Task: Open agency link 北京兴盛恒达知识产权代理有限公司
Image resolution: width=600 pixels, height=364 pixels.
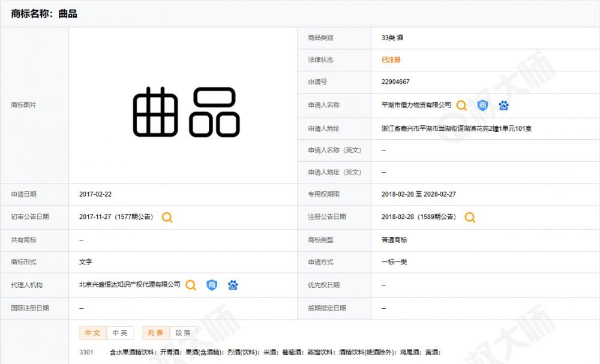Action: (x=130, y=284)
